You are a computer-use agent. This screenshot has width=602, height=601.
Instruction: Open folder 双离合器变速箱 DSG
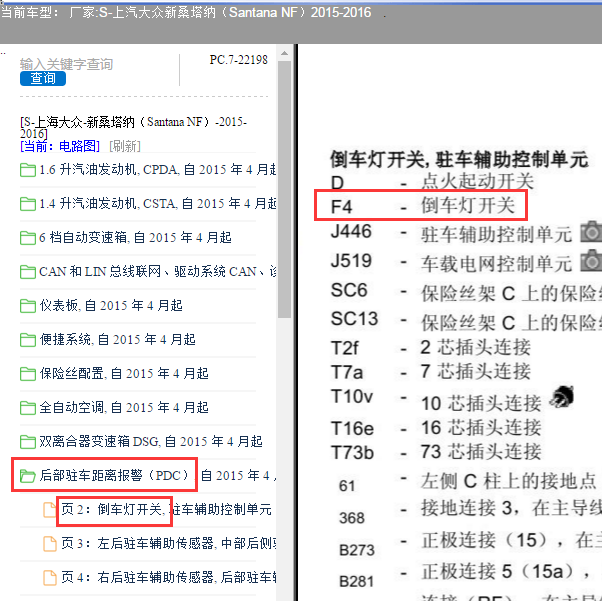tap(151, 441)
